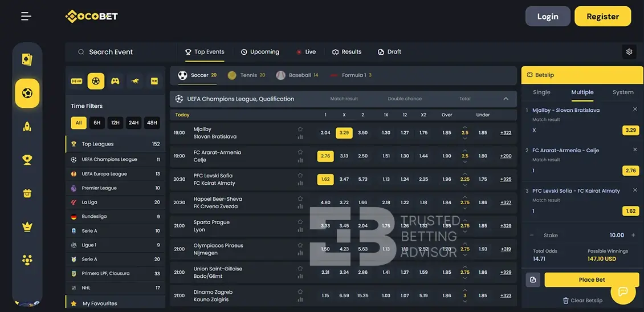Viewport: 644px width, 312px height.
Task: Raise total line for Mjallby match
Action: [465, 127]
